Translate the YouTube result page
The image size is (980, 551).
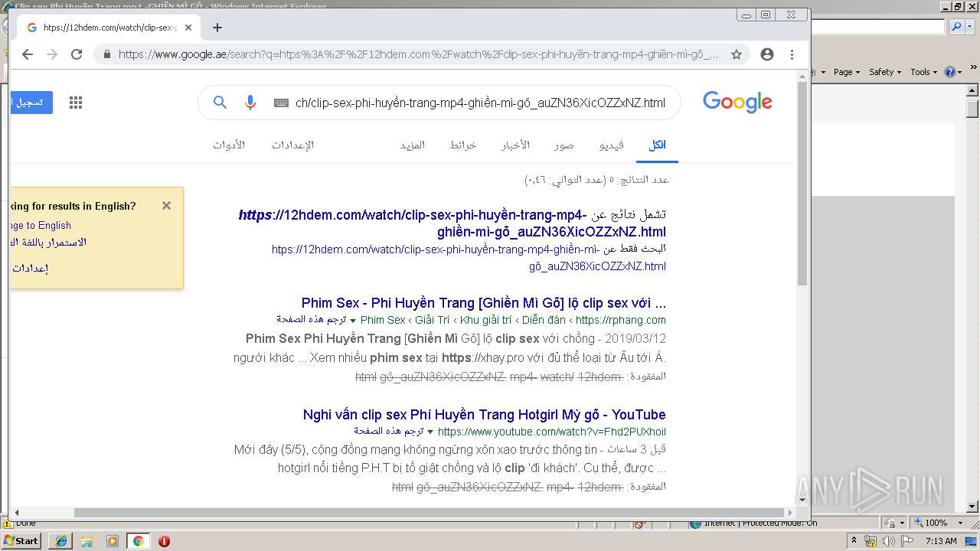(388, 431)
